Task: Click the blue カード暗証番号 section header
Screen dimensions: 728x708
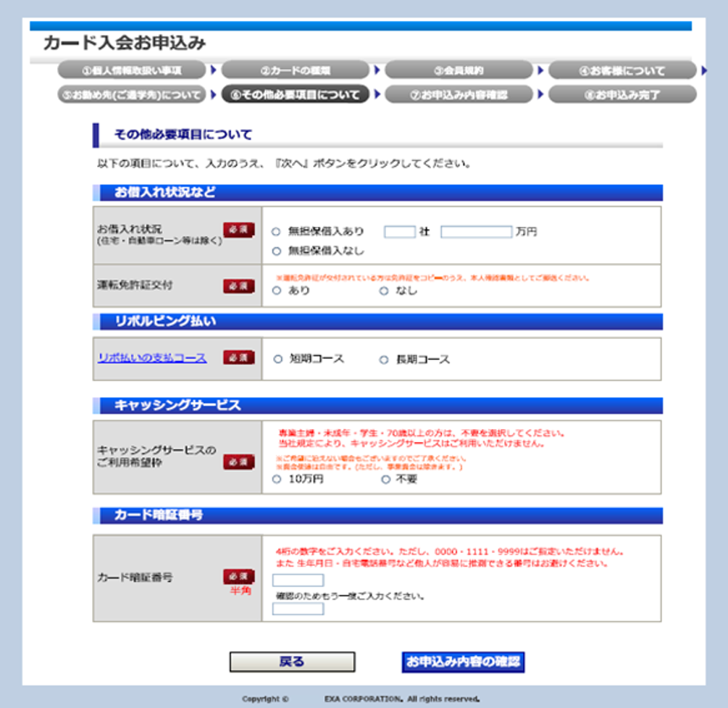Action: coord(378,516)
